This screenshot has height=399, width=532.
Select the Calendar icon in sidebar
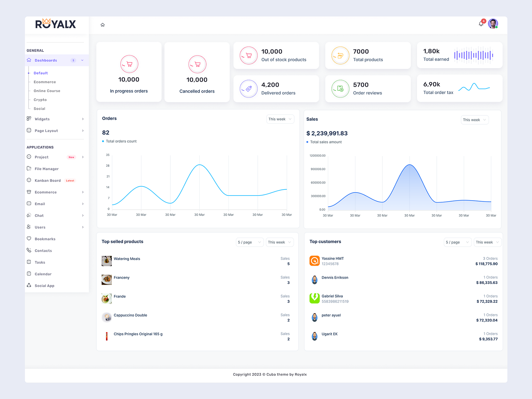[29, 274]
